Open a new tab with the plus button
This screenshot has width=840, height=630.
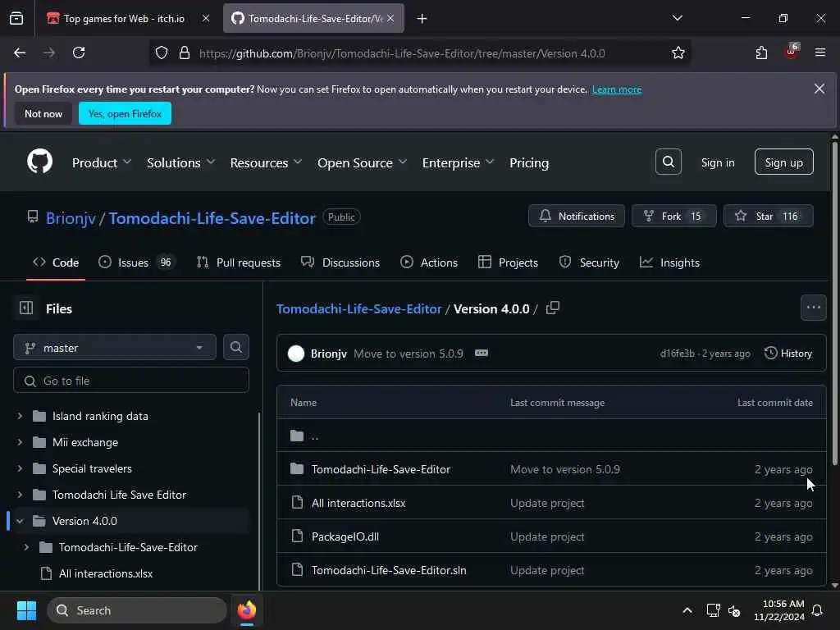click(x=422, y=19)
